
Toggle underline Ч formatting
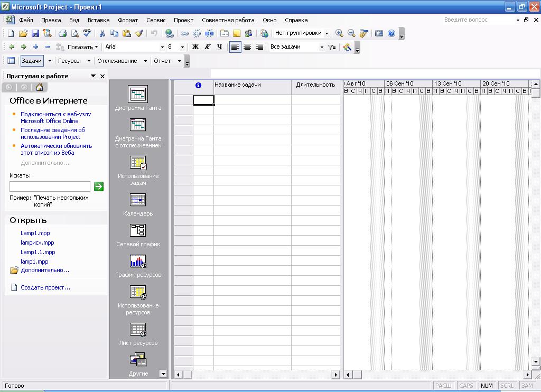click(x=220, y=47)
